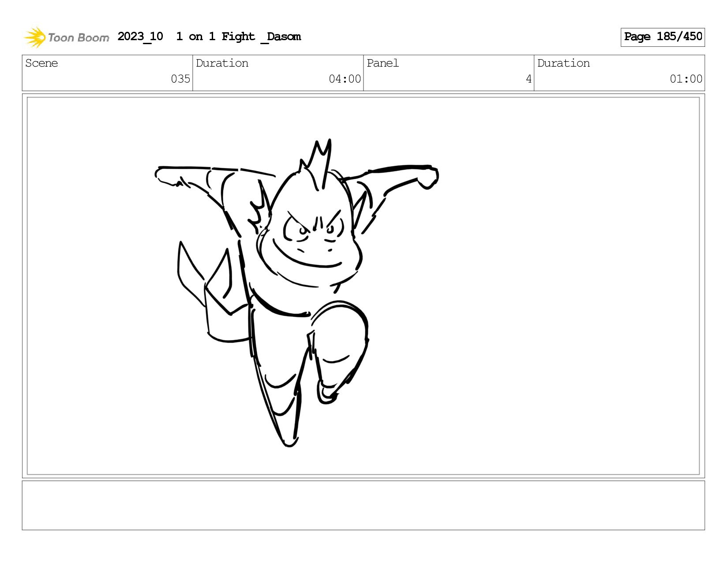Click the 'Panel' label
The height and width of the screenshot is (563, 728).
point(383,63)
